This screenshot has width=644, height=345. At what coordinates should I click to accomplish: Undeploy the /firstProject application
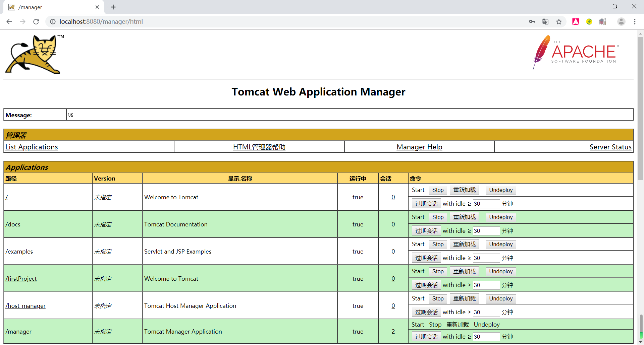pos(501,272)
